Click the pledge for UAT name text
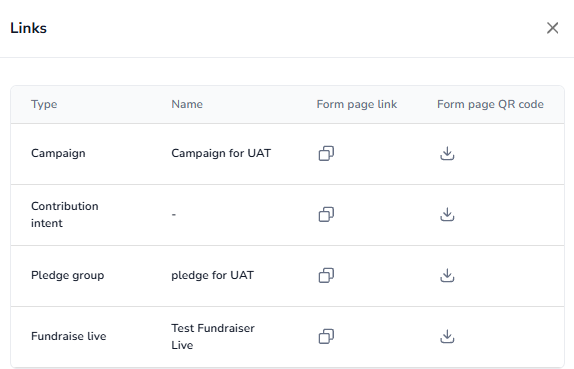This screenshot has height=369, width=574. [212, 275]
